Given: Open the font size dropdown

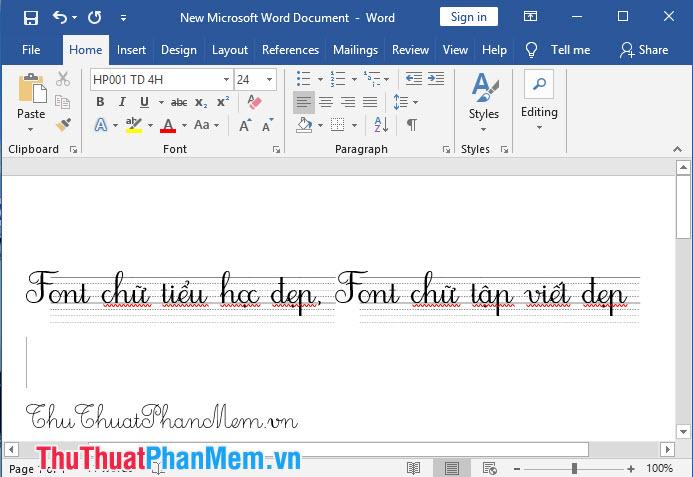Looking at the screenshot, I should (x=270, y=79).
